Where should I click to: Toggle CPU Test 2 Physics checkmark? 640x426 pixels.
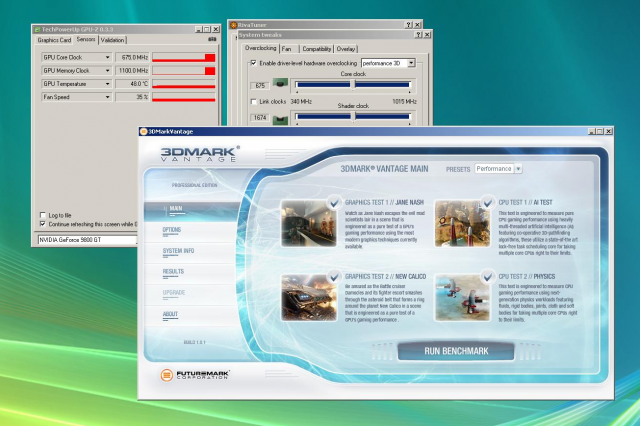click(487, 277)
